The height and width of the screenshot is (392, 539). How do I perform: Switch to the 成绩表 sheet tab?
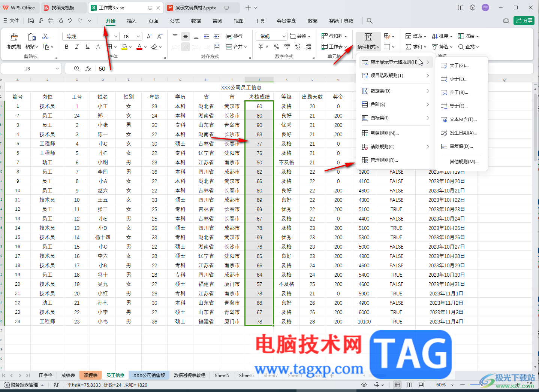(x=68, y=375)
